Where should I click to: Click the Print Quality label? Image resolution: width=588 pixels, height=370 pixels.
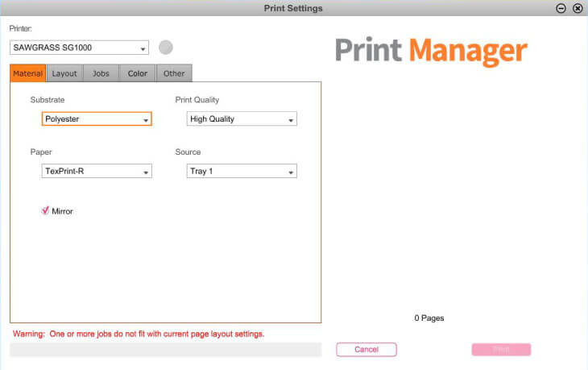coord(197,100)
